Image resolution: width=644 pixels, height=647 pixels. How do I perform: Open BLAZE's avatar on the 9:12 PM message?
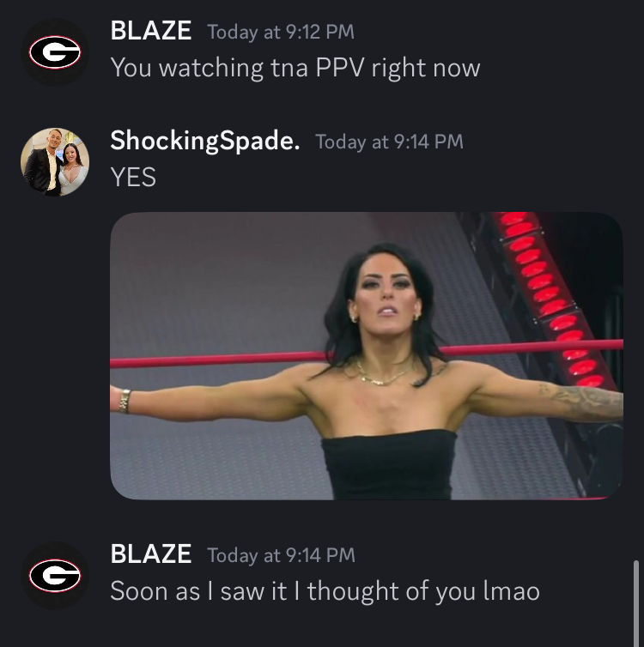point(55,52)
